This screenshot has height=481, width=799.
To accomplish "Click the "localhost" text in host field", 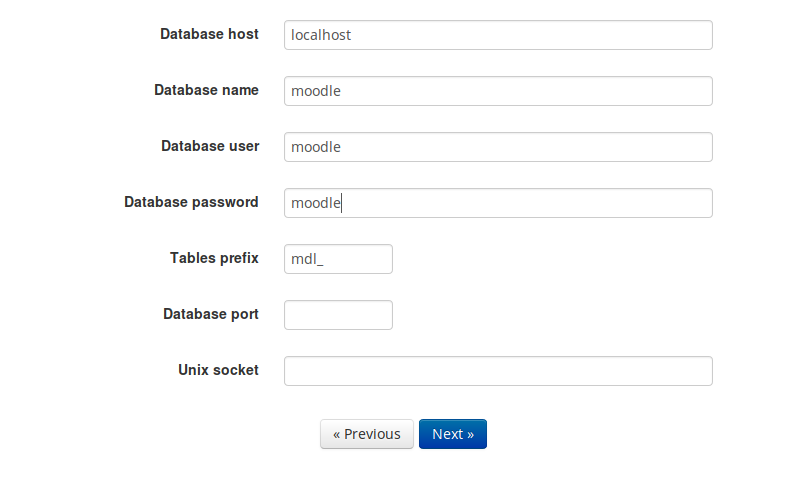I will point(320,35).
